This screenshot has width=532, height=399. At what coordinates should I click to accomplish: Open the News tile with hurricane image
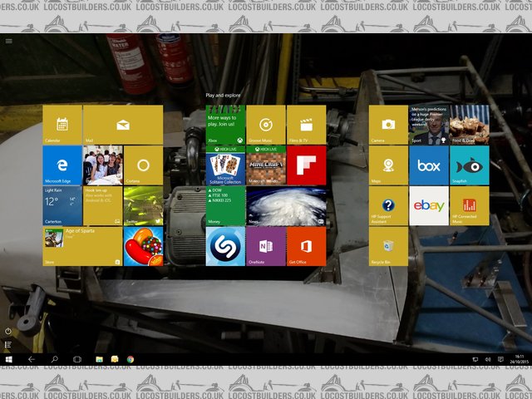tap(286, 205)
